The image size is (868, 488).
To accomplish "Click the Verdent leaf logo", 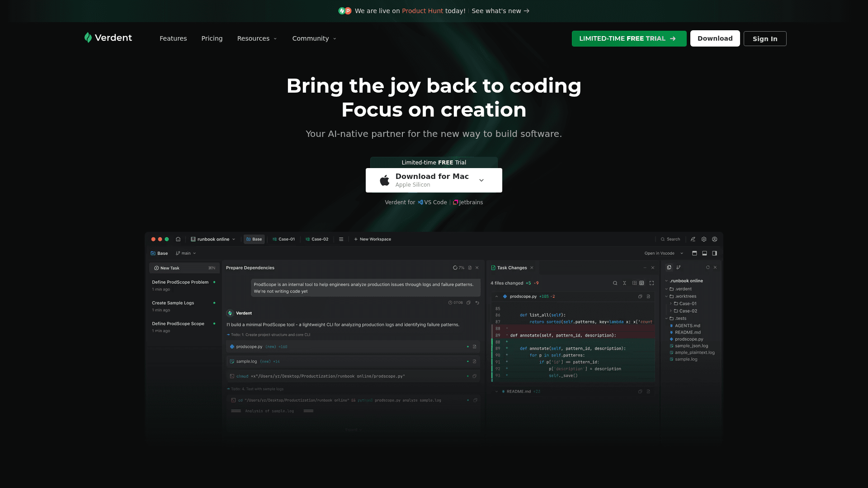I will tap(88, 38).
